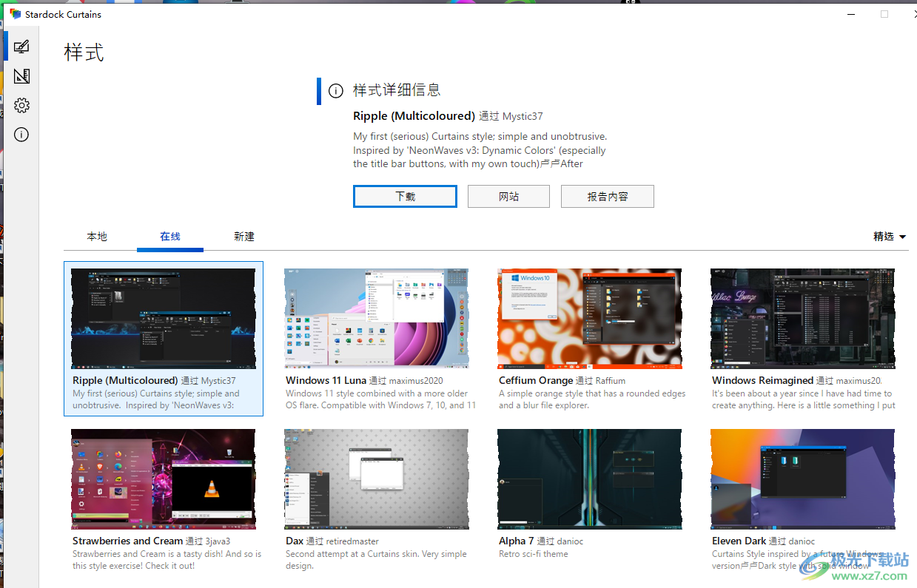
Task: Select the Dax style thumbnail
Action: click(x=377, y=479)
